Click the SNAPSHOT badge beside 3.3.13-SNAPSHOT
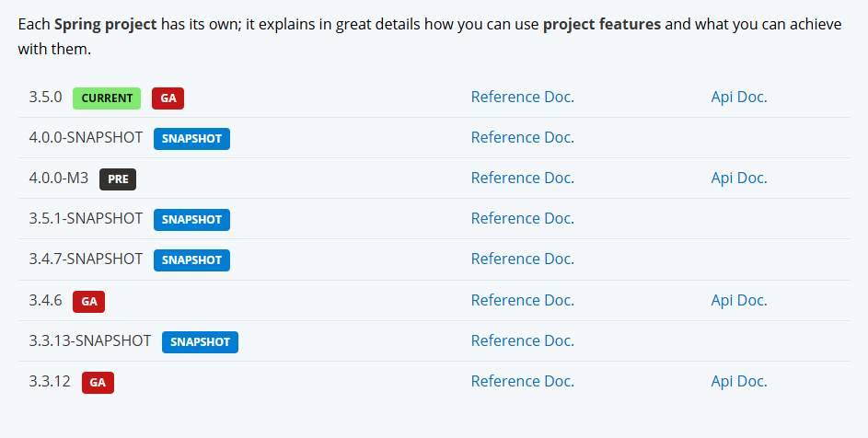868x438 pixels. tap(201, 342)
